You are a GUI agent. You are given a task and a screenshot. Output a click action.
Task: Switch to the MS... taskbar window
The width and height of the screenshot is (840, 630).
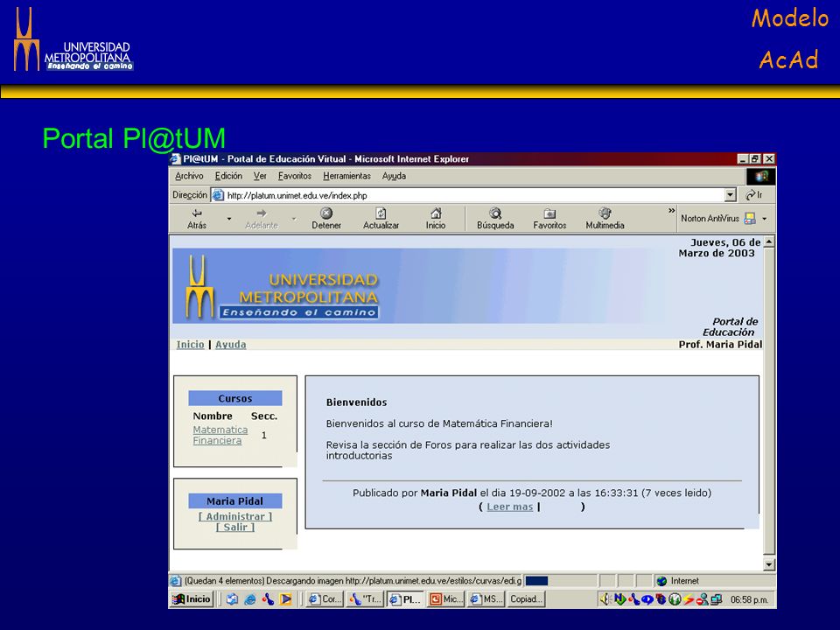click(x=486, y=598)
